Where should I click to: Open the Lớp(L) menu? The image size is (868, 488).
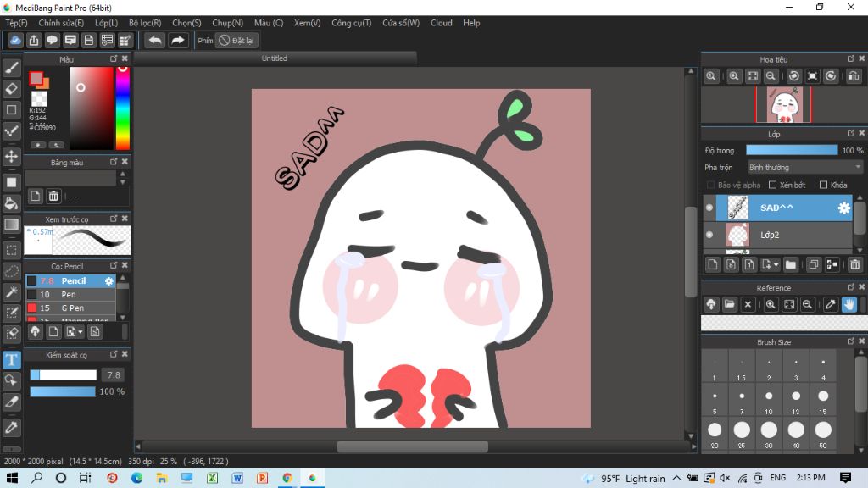pyautogui.click(x=106, y=23)
